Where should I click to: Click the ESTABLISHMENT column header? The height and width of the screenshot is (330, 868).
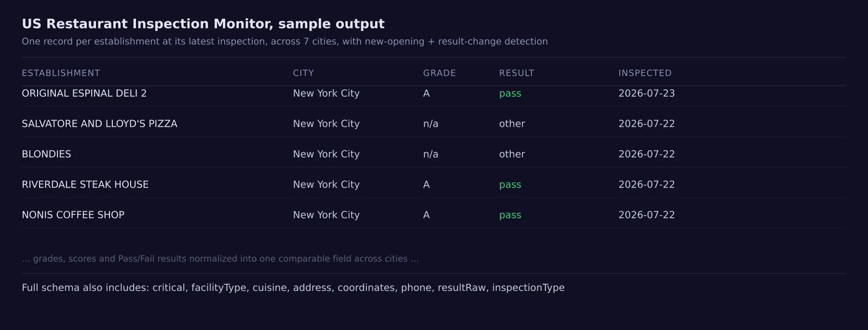[61, 73]
